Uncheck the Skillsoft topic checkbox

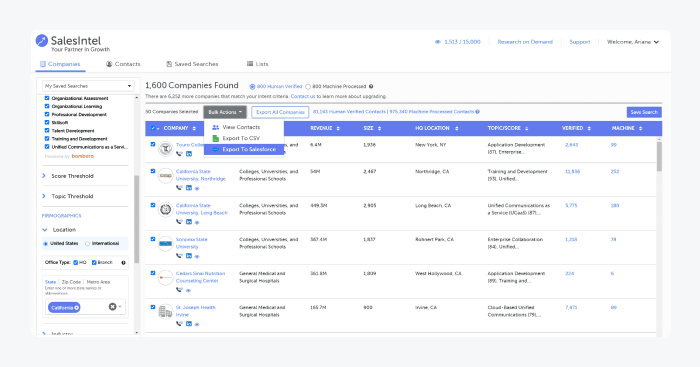point(47,122)
